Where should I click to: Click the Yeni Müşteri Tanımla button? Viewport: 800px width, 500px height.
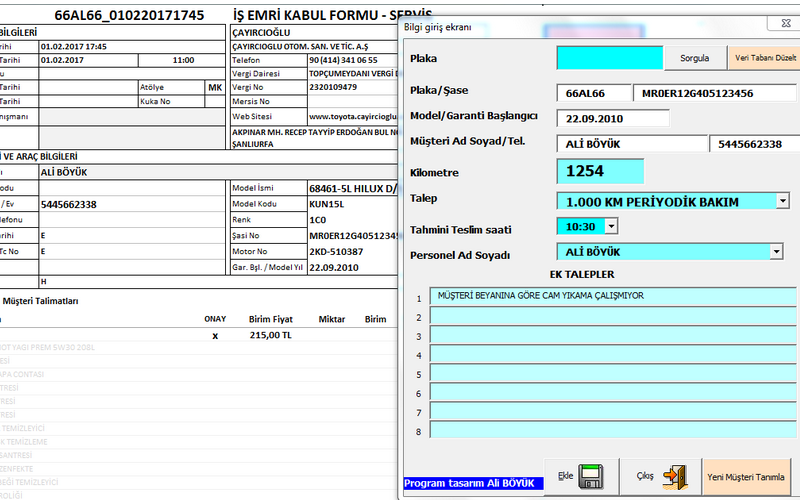pos(747,476)
